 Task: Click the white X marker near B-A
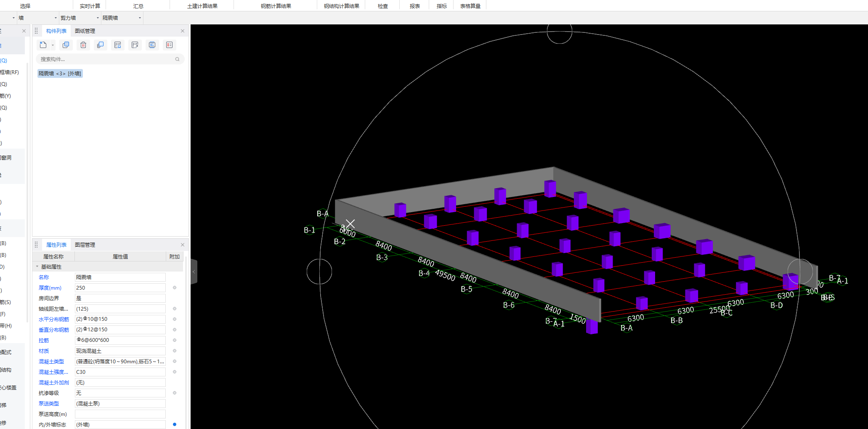(x=350, y=224)
